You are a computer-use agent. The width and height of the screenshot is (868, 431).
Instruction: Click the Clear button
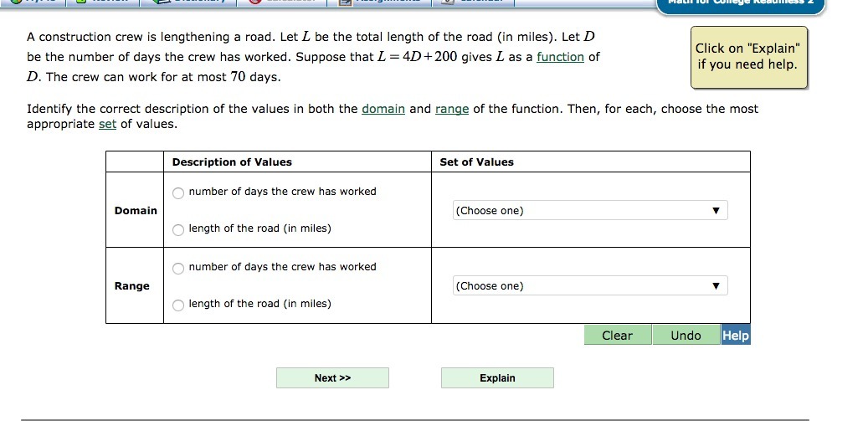[617, 336]
